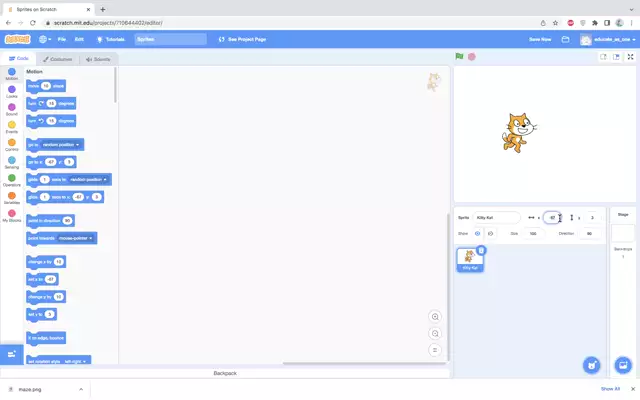Open the account username dropdown
Viewport: 640px width, 400px height.
click(x=608, y=39)
